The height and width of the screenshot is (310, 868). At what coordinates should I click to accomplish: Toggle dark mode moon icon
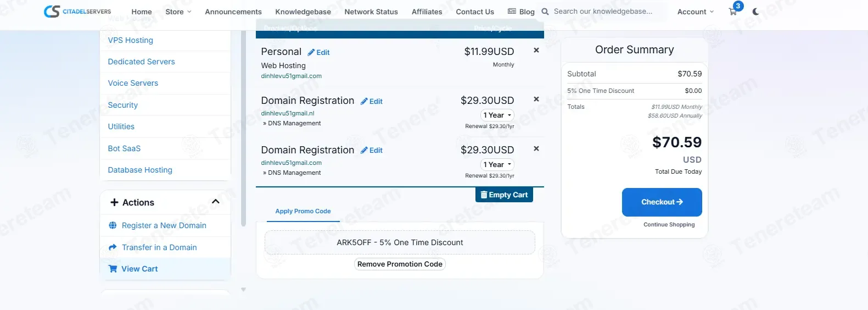(756, 12)
